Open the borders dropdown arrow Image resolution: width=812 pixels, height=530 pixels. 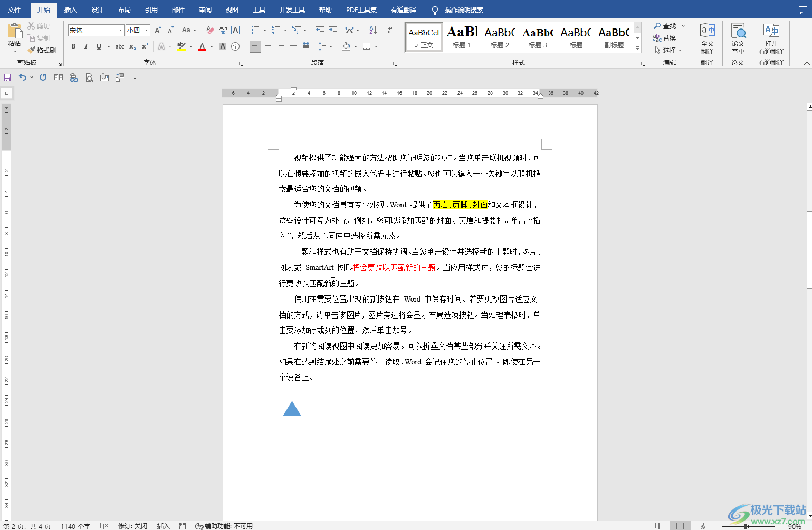(x=376, y=46)
